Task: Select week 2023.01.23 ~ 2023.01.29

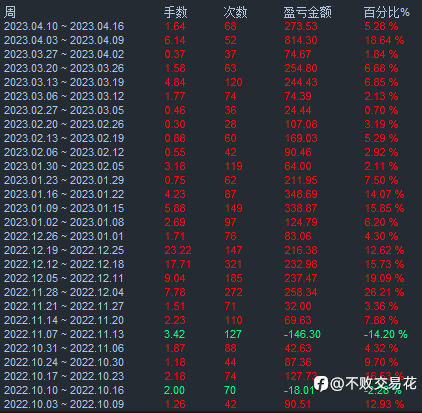Action: pyautogui.click(x=64, y=180)
